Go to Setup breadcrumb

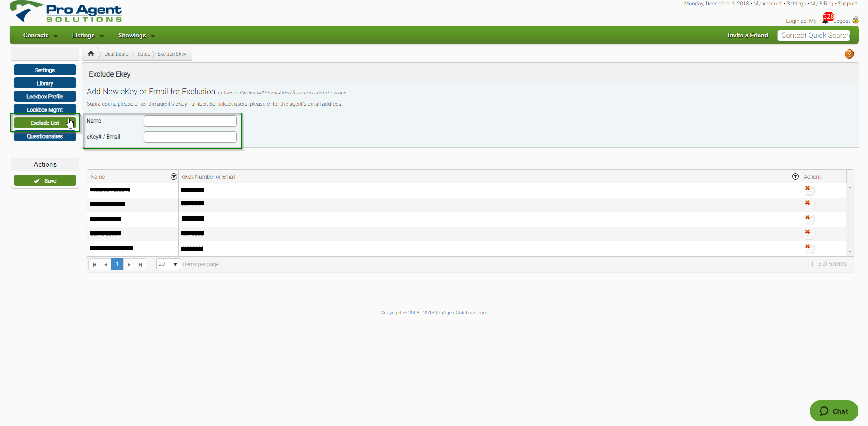pyautogui.click(x=144, y=54)
